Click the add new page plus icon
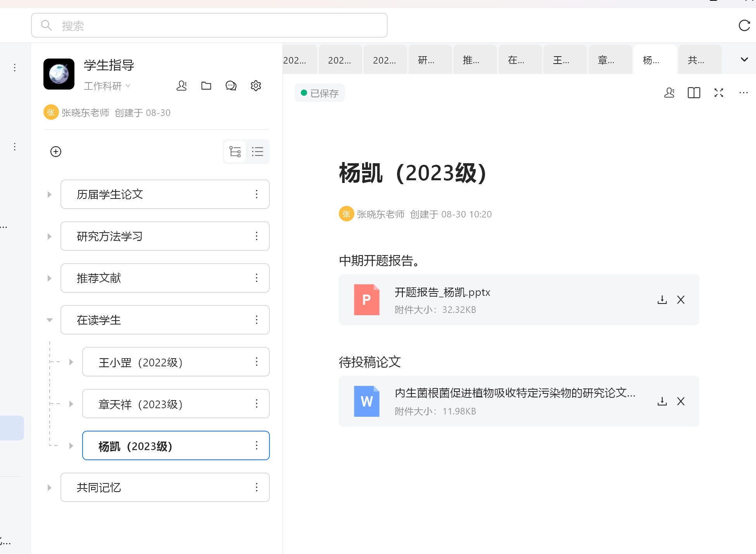 tap(56, 152)
